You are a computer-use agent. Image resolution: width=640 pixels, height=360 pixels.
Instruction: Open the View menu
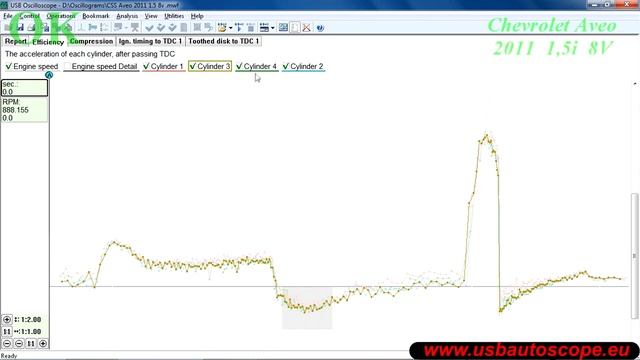click(x=151, y=16)
